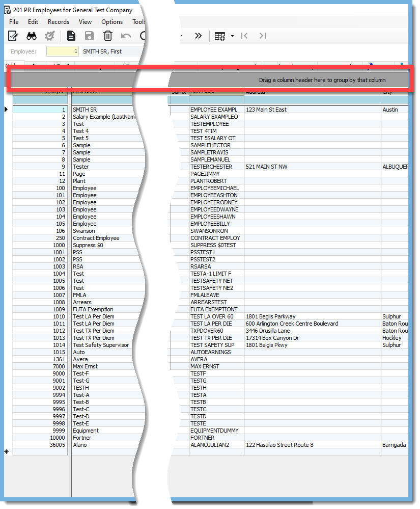Select the Contract Employee cell

point(103,238)
